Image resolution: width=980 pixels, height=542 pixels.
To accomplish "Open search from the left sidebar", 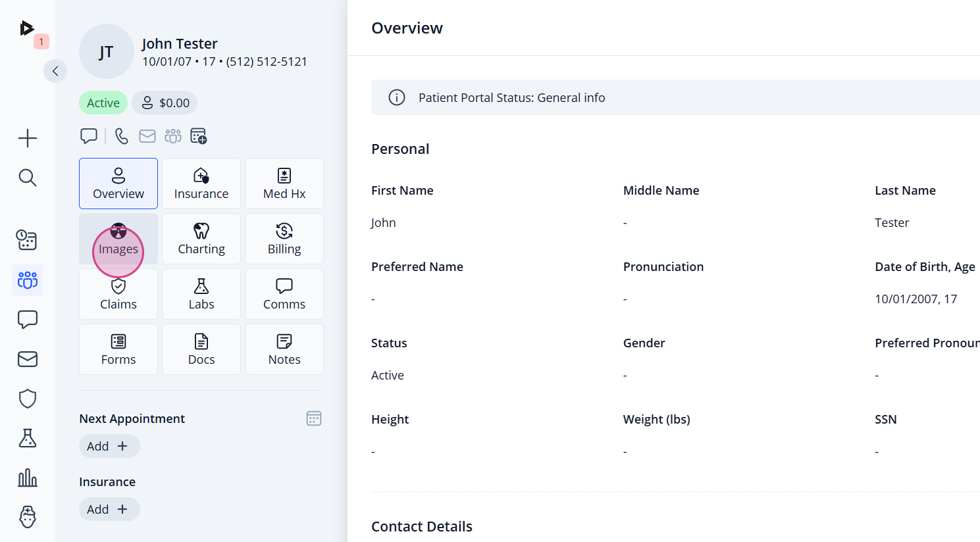I will pos(28,178).
